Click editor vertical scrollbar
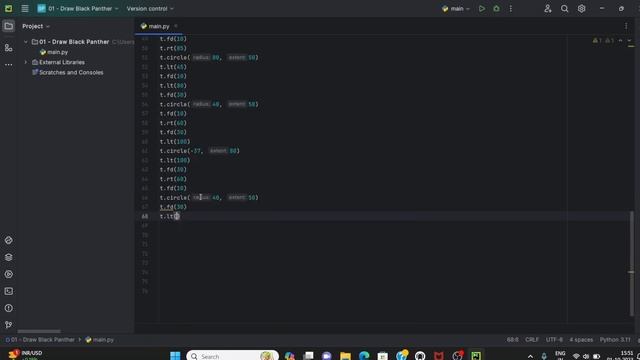 pos(631,263)
